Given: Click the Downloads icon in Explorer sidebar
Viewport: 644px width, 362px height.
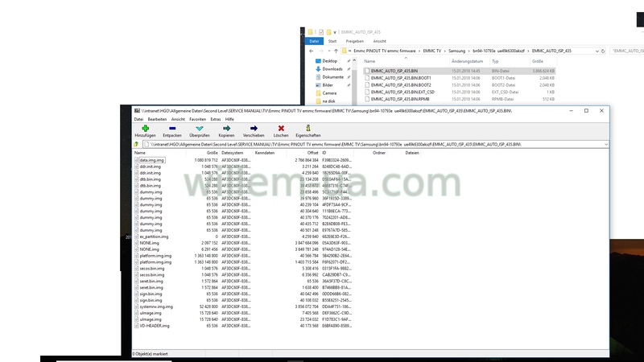Looking at the screenshot, I should coord(318,69).
